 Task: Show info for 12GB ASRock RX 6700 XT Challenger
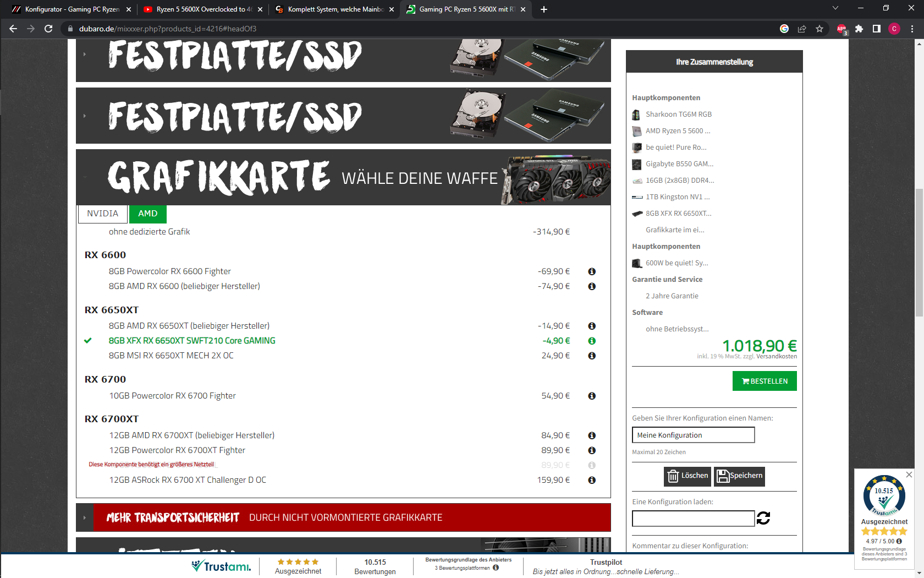pos(592,480)
